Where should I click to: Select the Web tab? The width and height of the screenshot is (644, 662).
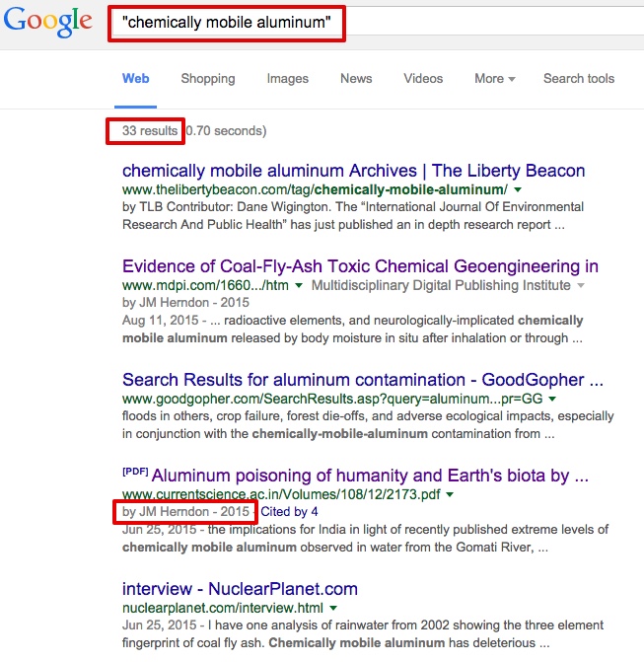135,79
